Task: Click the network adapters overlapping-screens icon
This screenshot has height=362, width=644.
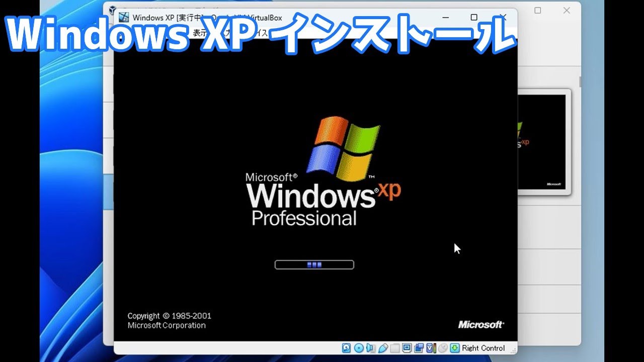Action: click(x=419, y=348)
